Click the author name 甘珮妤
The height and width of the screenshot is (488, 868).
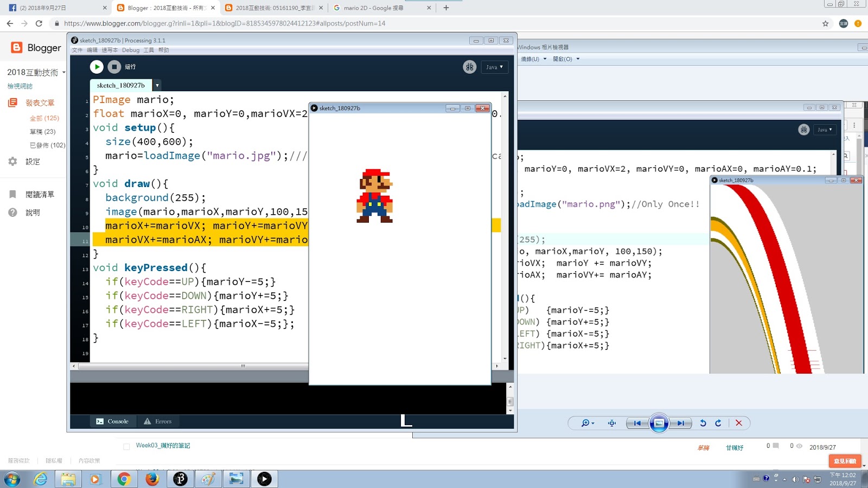tap(735, 448)
